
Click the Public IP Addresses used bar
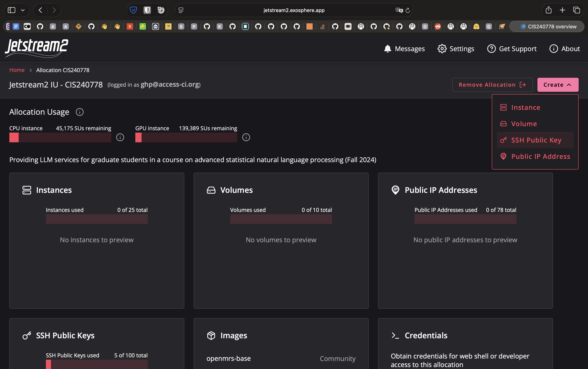click(x=465, y=219)
